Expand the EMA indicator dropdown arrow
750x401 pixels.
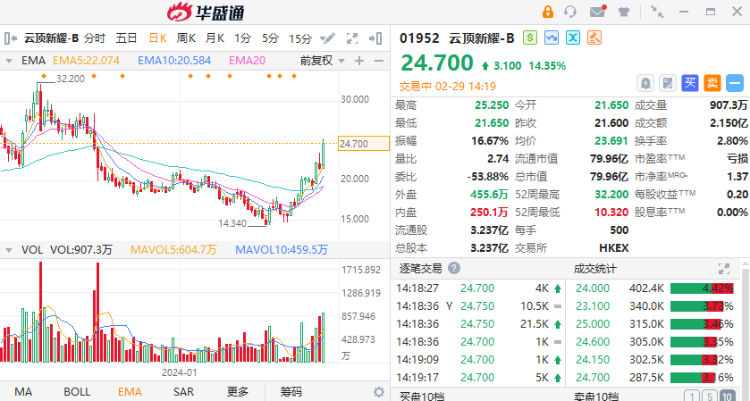[x=9, y=61]
